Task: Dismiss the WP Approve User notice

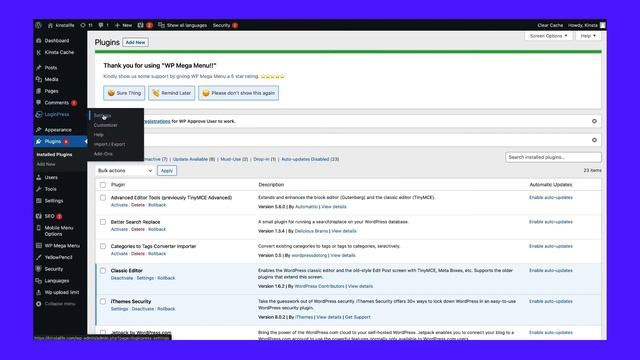Action: (594, 121)
